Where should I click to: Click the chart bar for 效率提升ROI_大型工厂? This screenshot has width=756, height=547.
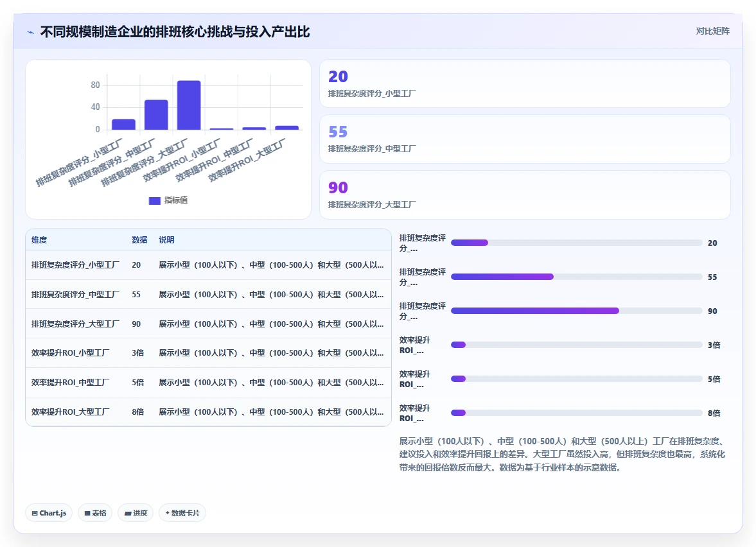287,128
